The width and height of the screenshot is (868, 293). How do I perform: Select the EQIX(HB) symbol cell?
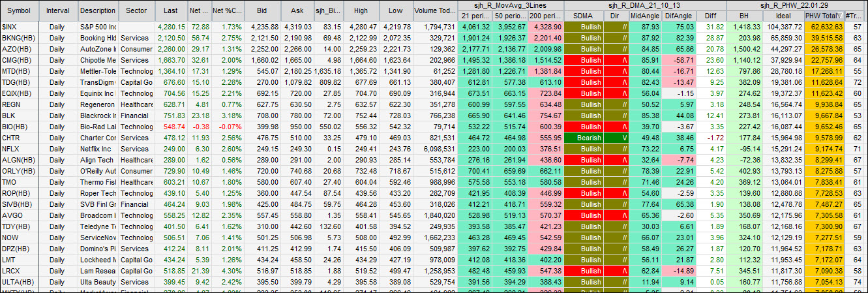[20, 93]
